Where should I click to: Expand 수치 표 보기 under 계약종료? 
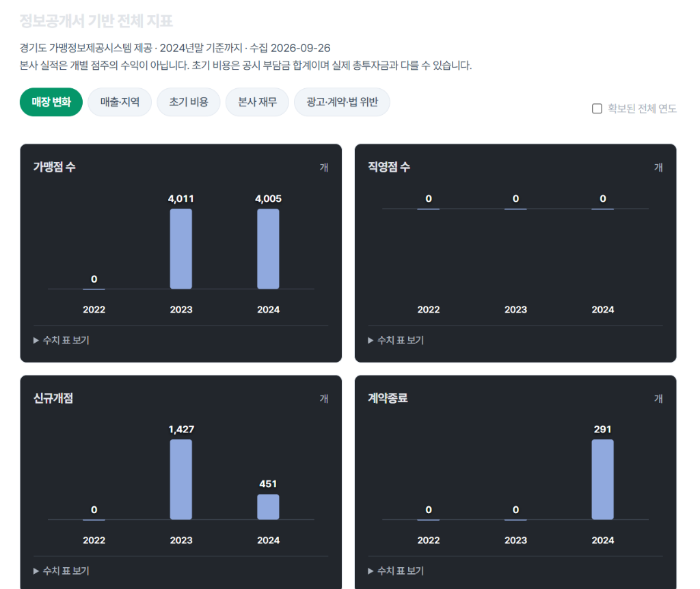396,571
